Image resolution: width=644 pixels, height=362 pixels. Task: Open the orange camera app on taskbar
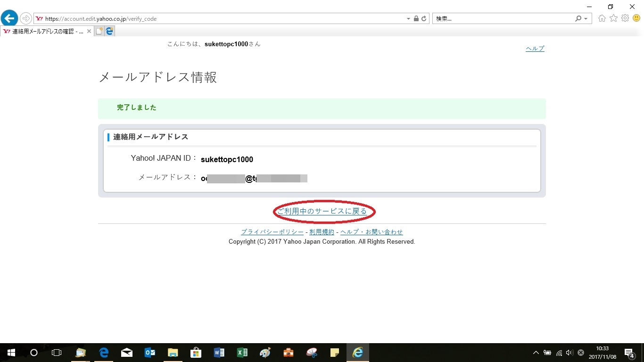pos(289,353)
